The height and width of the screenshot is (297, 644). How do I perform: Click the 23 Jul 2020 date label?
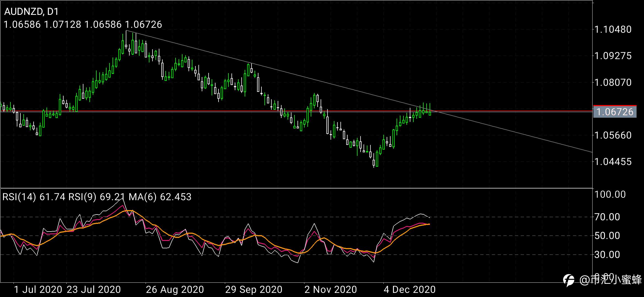[x=94, y=289]
